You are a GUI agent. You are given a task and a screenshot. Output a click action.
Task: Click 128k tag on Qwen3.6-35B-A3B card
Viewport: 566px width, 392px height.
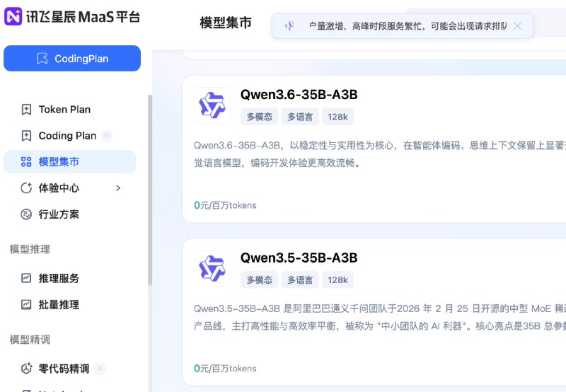point(338,117)
